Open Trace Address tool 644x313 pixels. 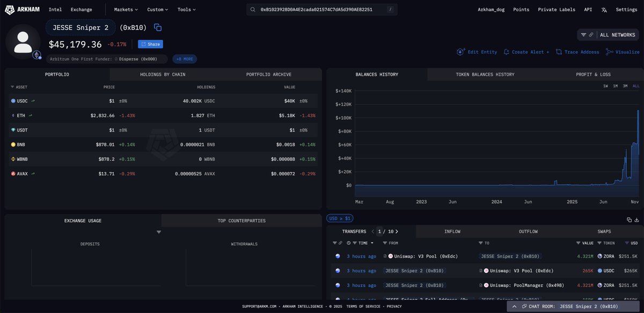[559, 52]
